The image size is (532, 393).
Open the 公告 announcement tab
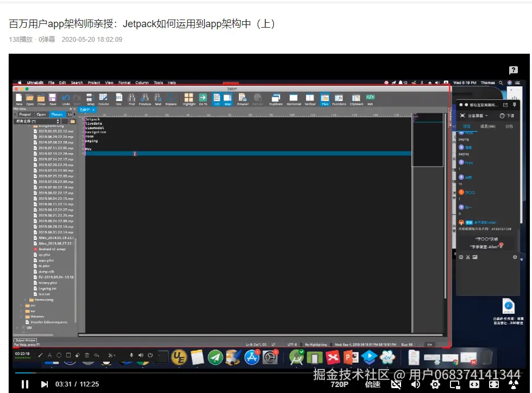point(509,126)
